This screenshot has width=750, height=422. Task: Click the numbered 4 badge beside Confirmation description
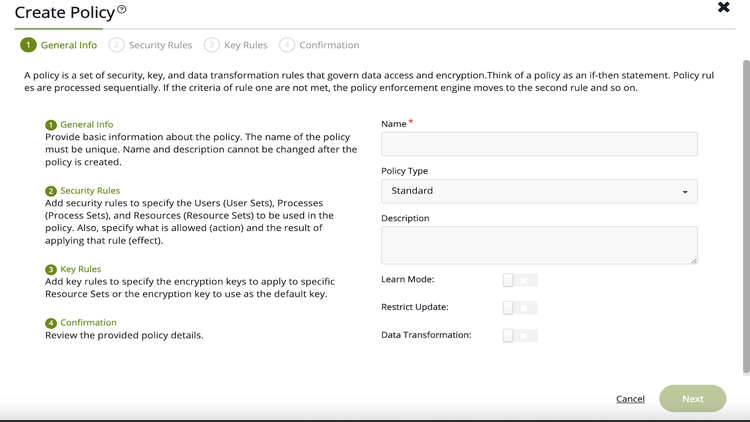(51, 323)
